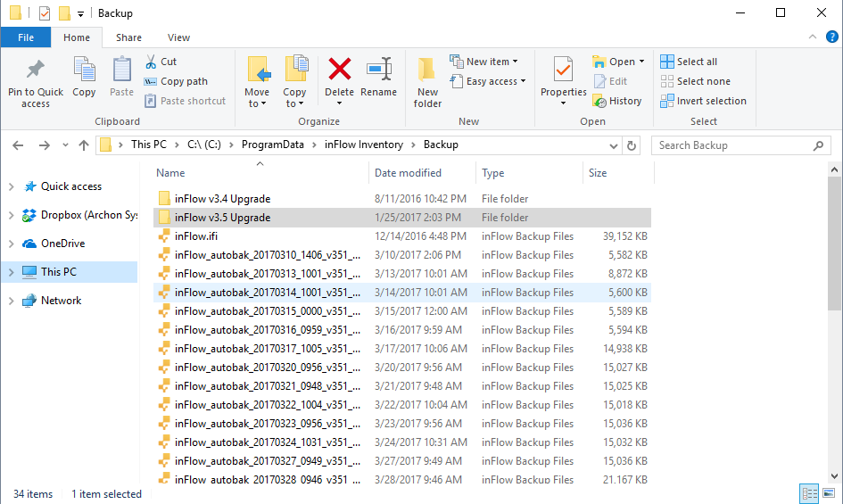Select Quick access in navigation pane
Viewport: 843px width, 504px height.
click(71, 186)
